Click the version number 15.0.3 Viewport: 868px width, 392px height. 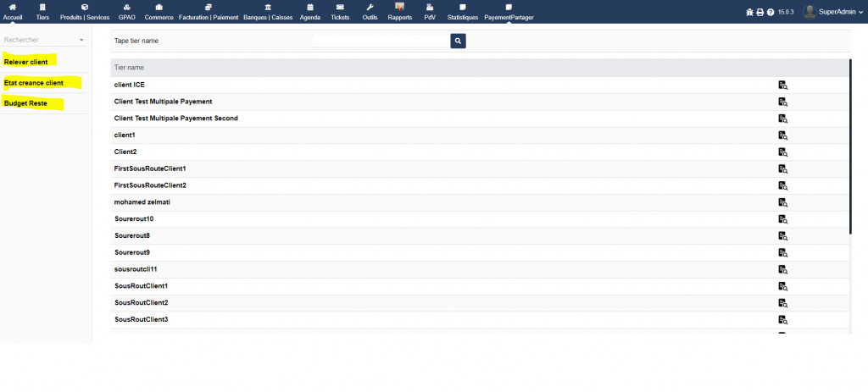[786, 12]
